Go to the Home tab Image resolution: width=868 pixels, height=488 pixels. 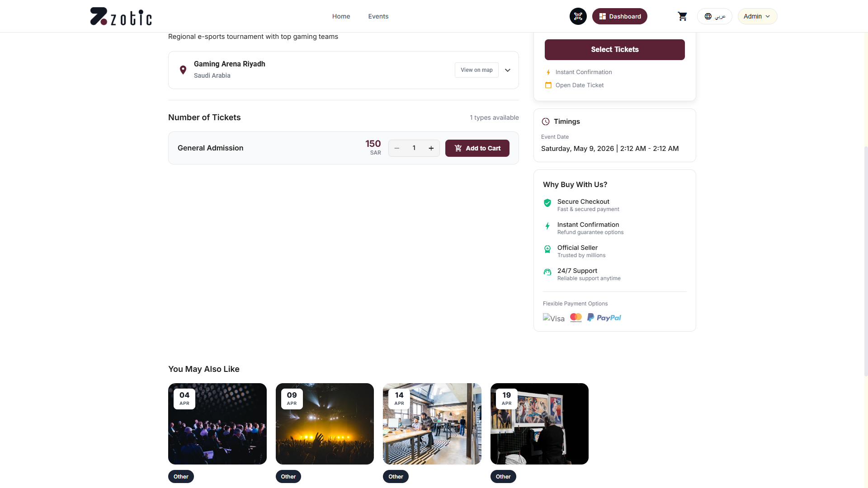tap(341, 16)
